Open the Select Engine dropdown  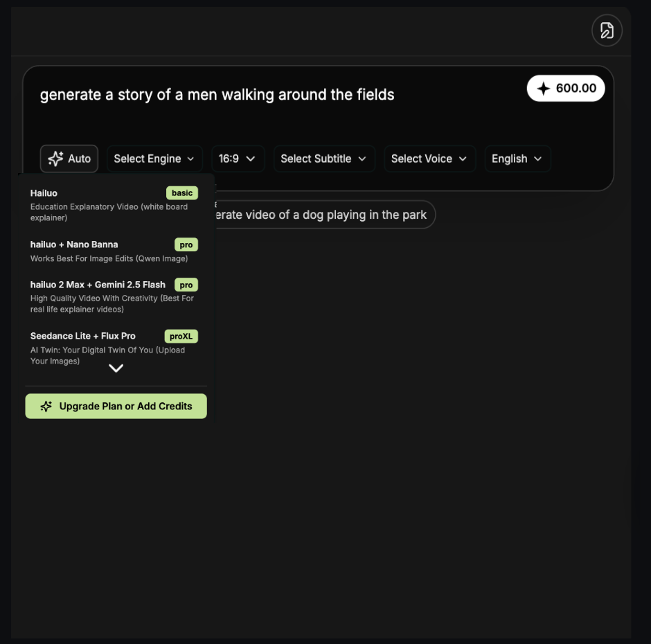coord(154,159)
